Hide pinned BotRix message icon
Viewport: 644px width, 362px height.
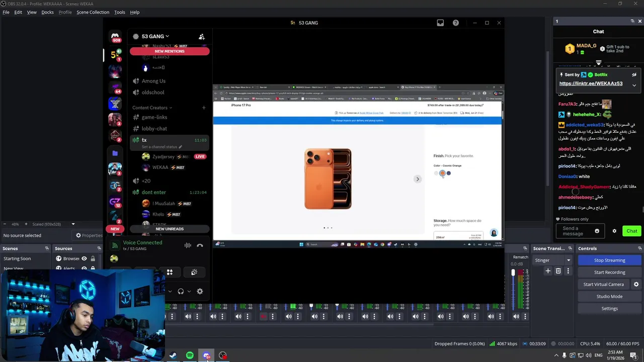coord(634,74)
